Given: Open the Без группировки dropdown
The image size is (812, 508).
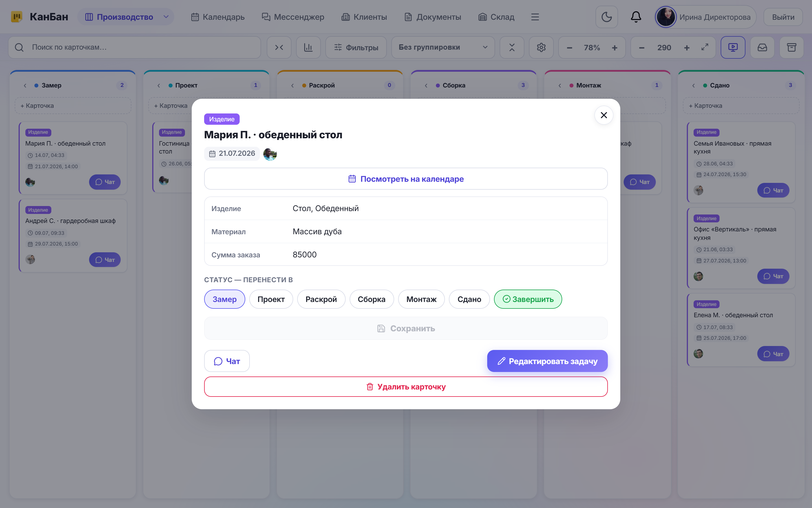Looking at the screenshot, I should pyautogui.click(x=443, y=47).
